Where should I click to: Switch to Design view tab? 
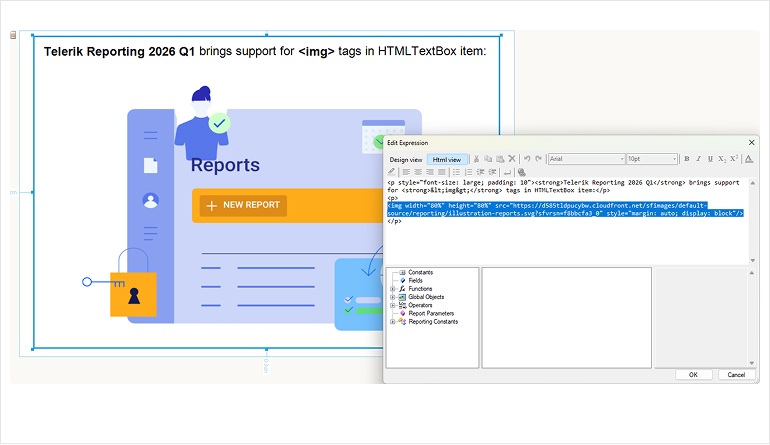pos(406,160)
